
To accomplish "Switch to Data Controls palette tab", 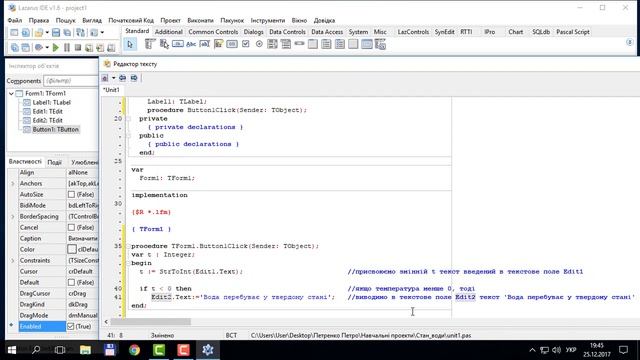I will coord(287,32).
